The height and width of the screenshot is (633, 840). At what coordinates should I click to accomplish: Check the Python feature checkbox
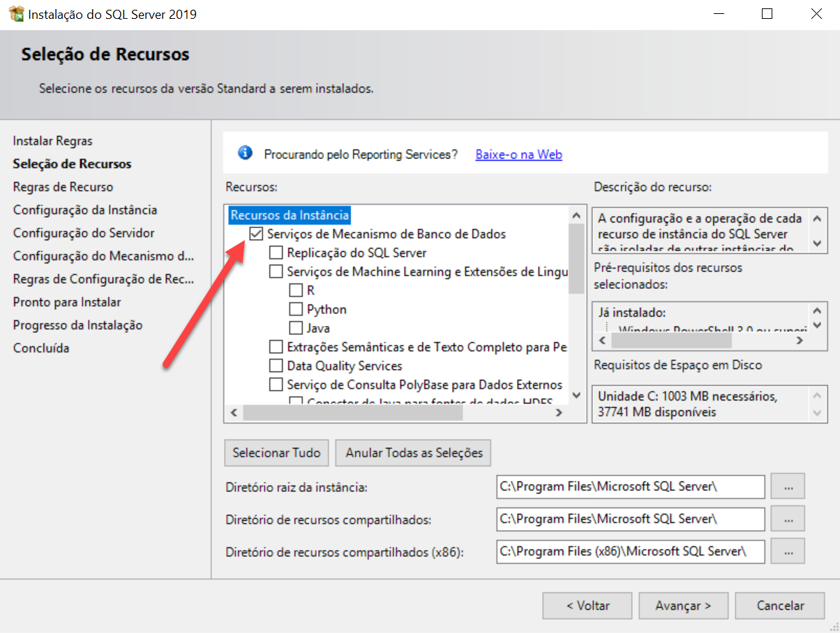(x=296, y=309)
